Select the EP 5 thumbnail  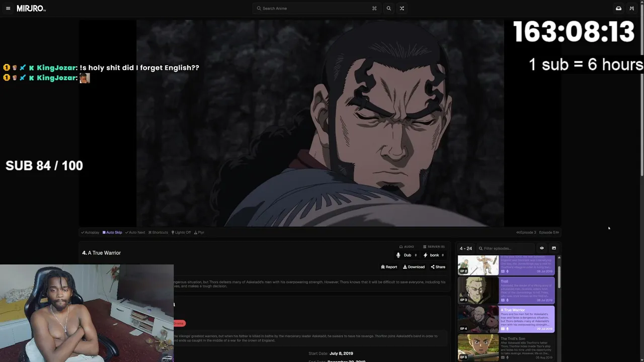point(478,348)
